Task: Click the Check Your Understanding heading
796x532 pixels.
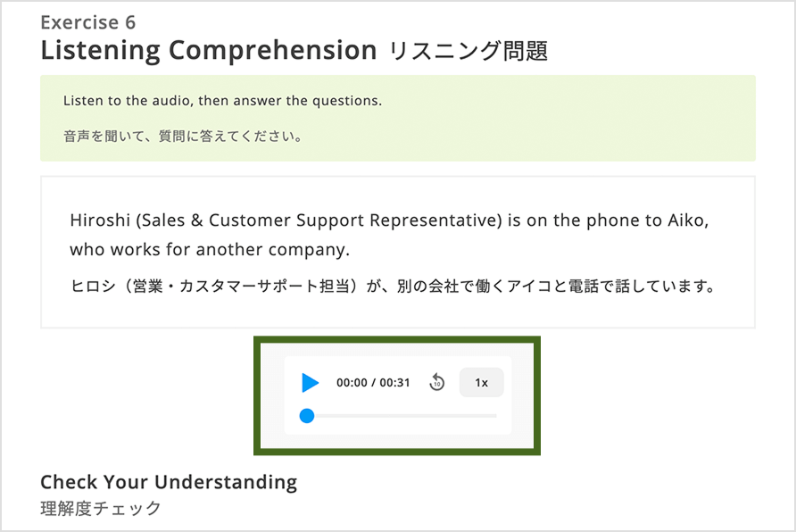Action: pyautogui.click(x=169, y=482)
